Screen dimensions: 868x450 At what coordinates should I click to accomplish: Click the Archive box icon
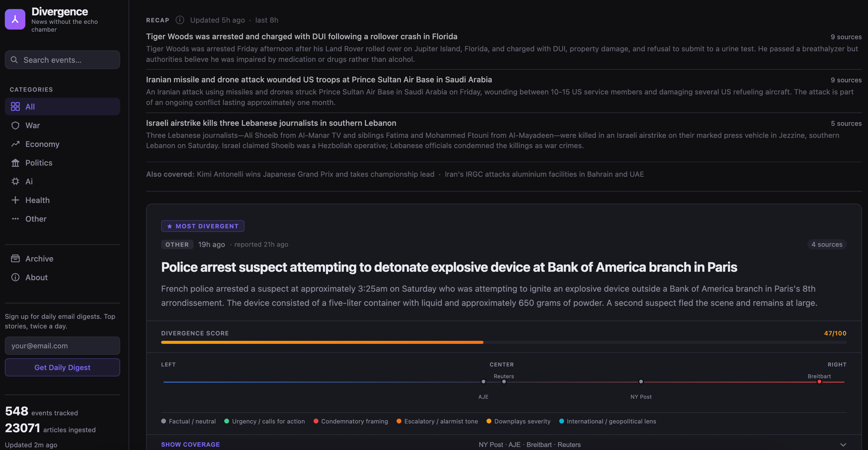pyautogui.click(x=15, y=259)
